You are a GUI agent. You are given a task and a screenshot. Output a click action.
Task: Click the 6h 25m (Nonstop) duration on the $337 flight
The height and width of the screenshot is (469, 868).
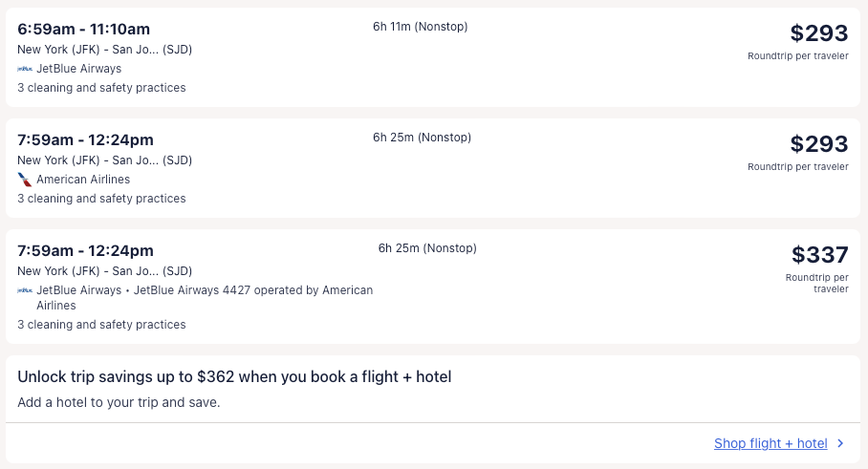(x=427, y=248)
